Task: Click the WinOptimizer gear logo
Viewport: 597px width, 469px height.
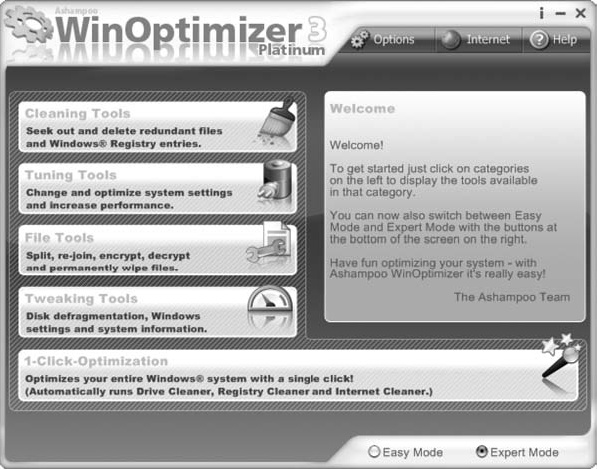Action: (29, 24)
